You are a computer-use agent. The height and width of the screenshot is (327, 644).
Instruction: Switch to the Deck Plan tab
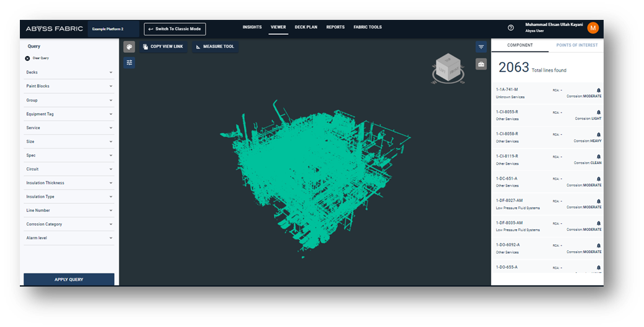(306, 27)
